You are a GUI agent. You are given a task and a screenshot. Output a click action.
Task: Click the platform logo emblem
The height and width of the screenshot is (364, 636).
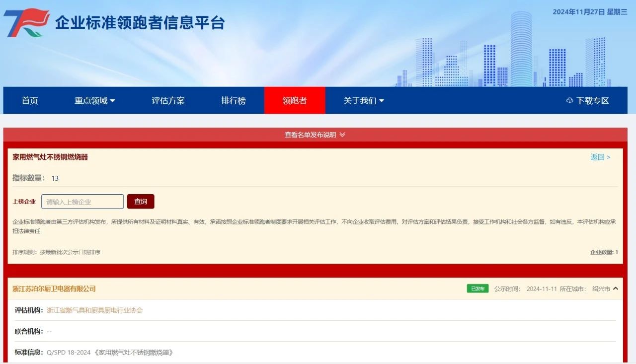(26, 23)
